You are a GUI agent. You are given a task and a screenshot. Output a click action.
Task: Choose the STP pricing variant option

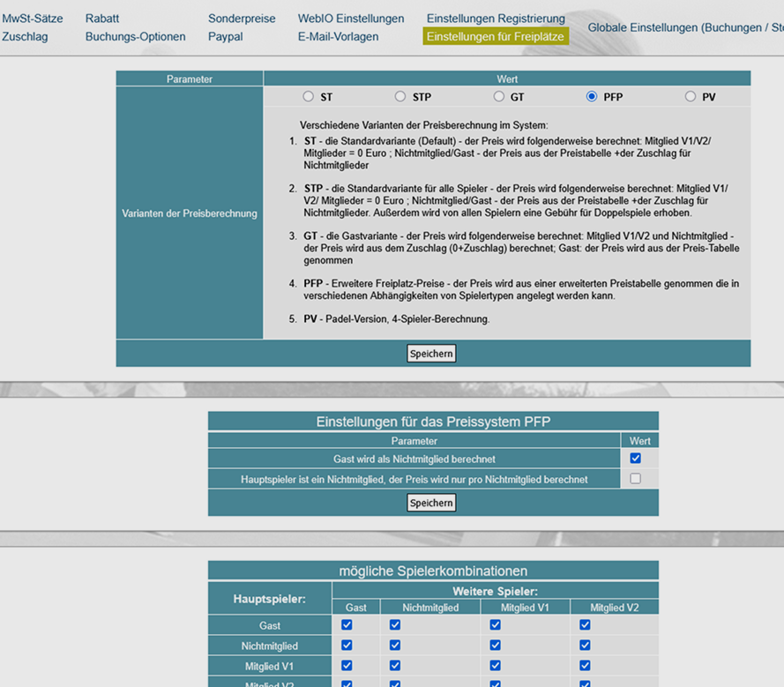(x=400, y=97)
